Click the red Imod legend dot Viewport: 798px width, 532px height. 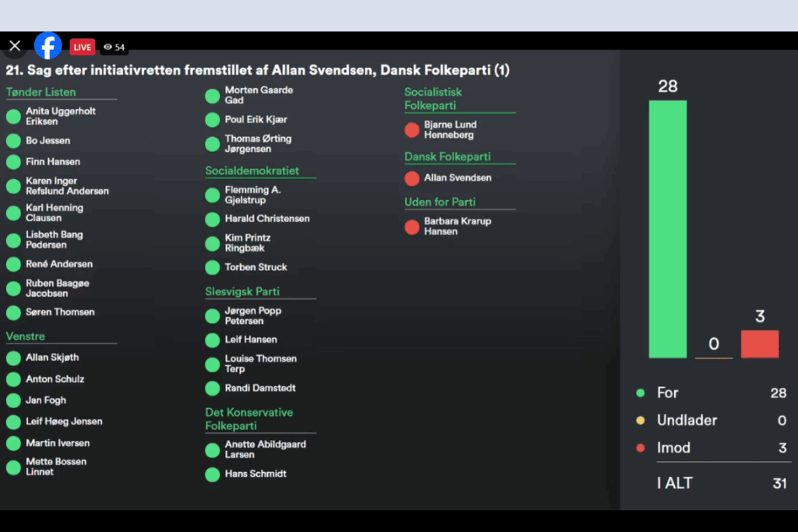click(x=641, y=448)
